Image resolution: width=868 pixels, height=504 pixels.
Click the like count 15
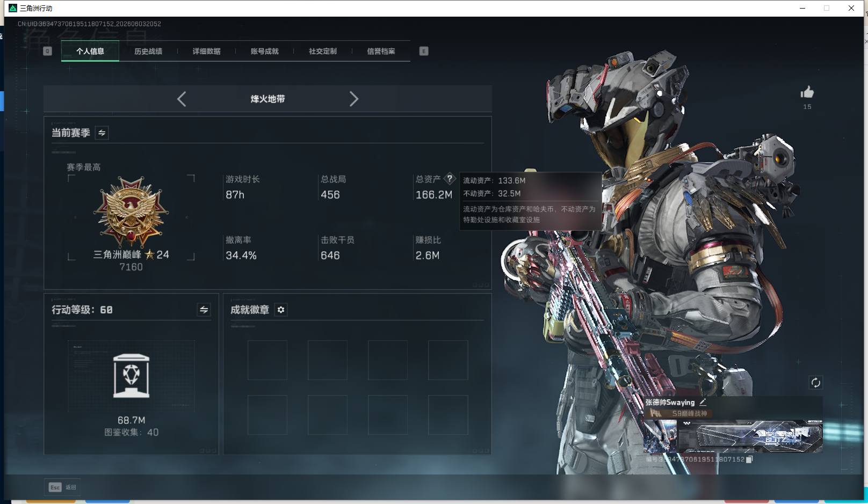pos(807,107)
